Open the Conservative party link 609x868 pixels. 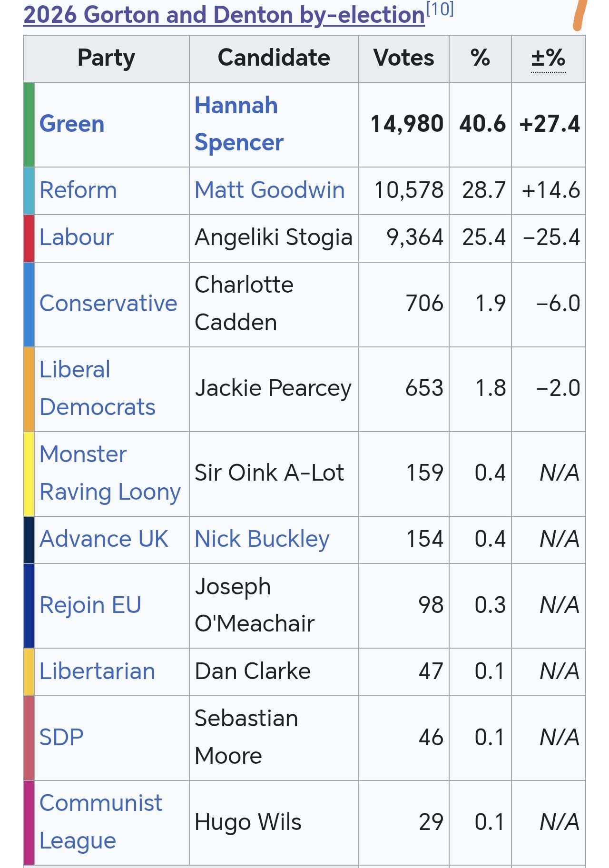(108, 304)
